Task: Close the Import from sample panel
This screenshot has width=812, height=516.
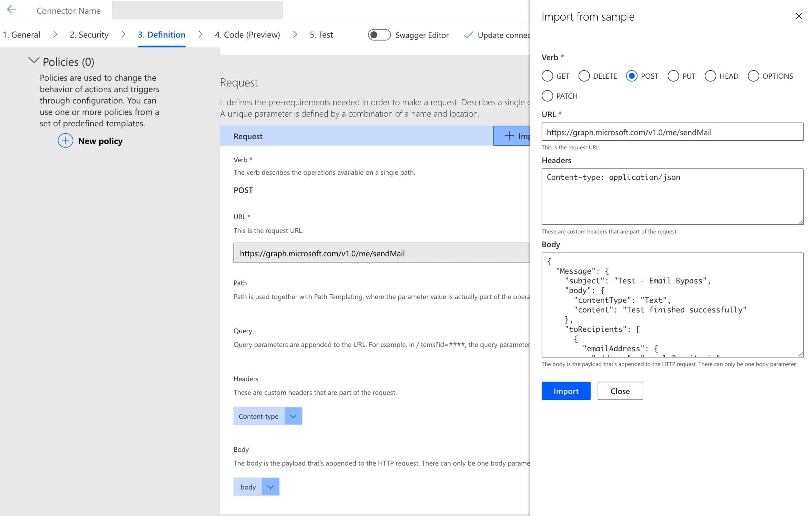Action: click(798, 16)
